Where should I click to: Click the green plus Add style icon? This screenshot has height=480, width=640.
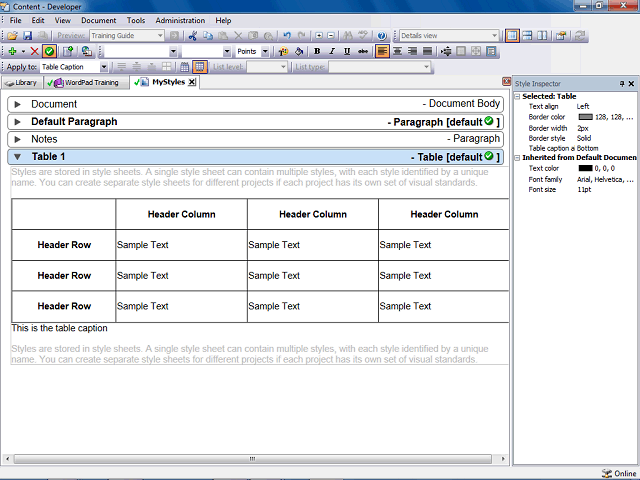[12, 51]
